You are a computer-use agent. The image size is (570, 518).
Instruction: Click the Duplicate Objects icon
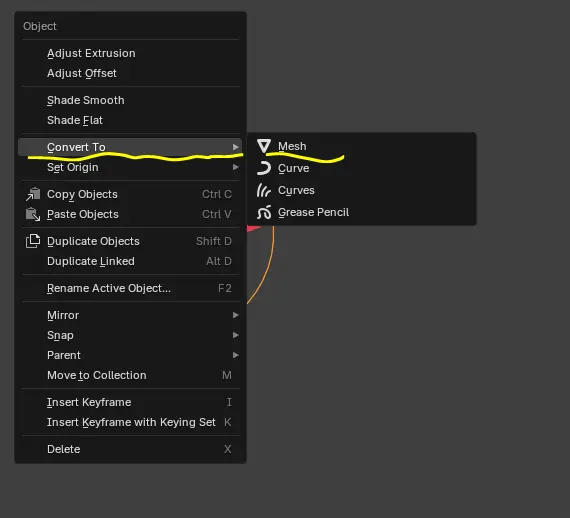coord(33,241)
